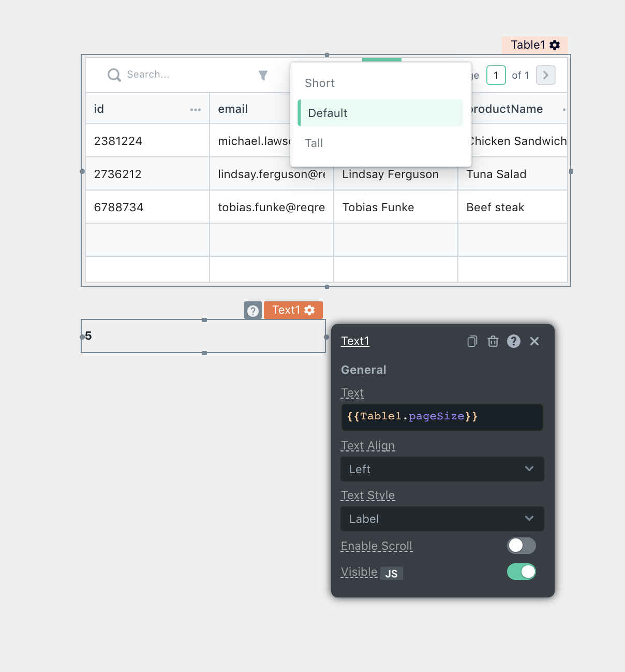
Task: Turn off the Visible toggle
Action: (x=522, y=572)
